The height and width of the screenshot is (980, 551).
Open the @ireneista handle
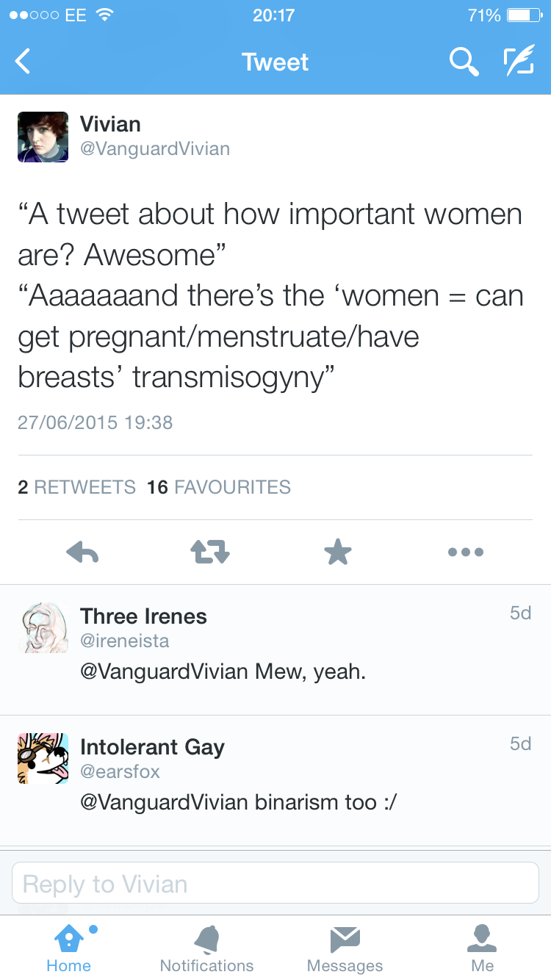coord(125,641)
